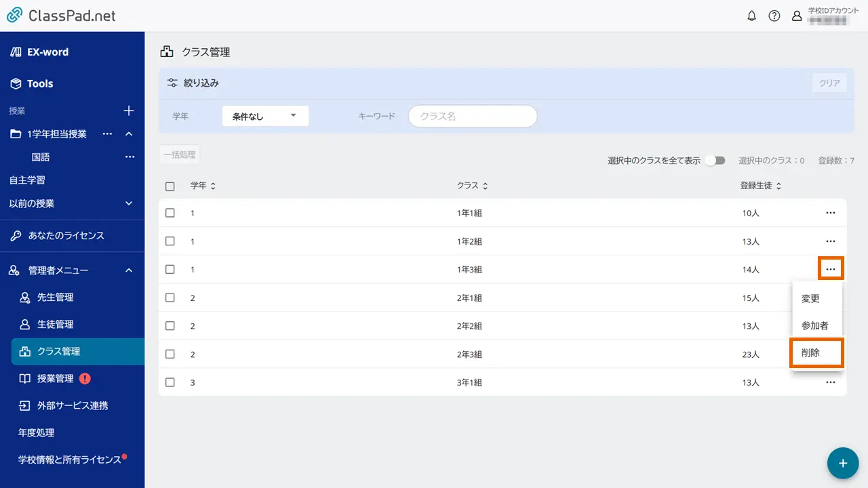Open 先生管理 in the sidebar
868x488 pixels.
55,298
